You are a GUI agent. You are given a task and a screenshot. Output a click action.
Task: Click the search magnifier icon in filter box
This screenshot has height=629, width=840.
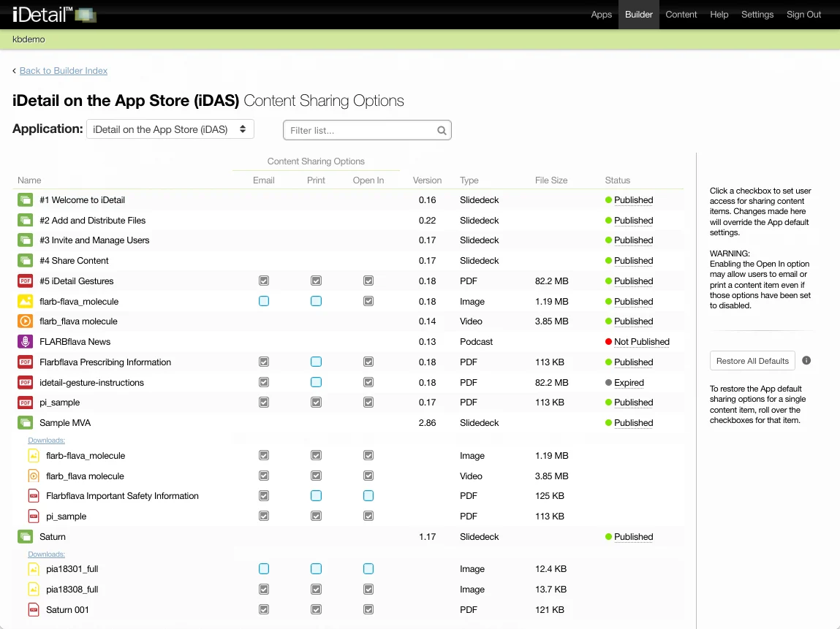pyautogui.click(x=442, y=131)
